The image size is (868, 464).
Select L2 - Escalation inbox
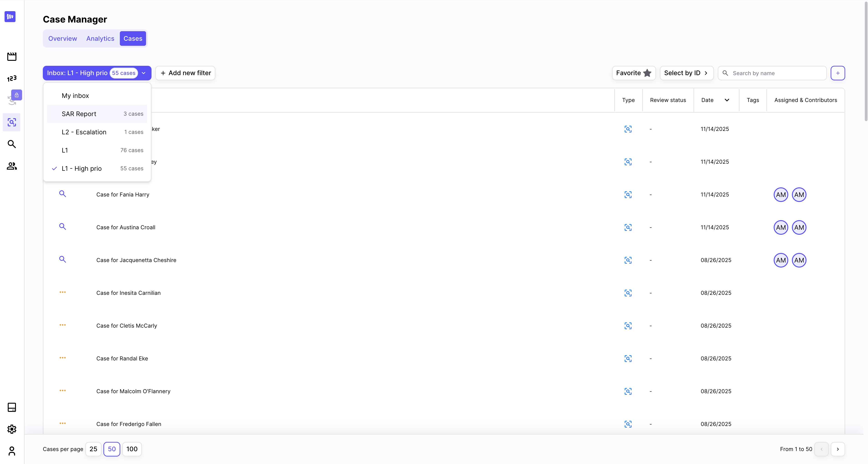tap(97, 132)
